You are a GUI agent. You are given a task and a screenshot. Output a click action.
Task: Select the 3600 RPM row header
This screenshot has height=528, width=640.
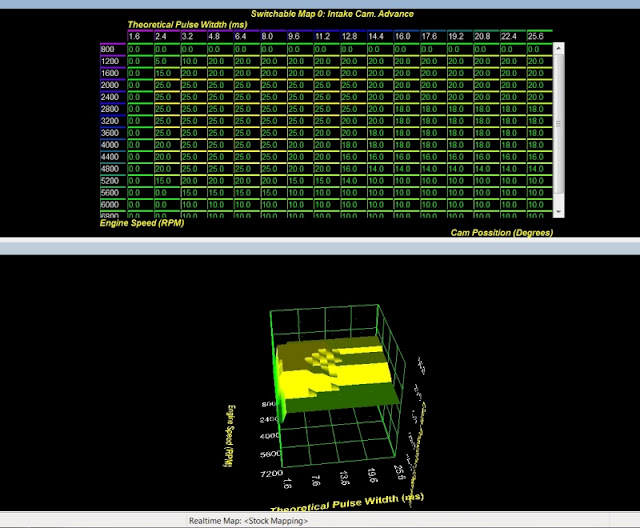coord(113,133)
